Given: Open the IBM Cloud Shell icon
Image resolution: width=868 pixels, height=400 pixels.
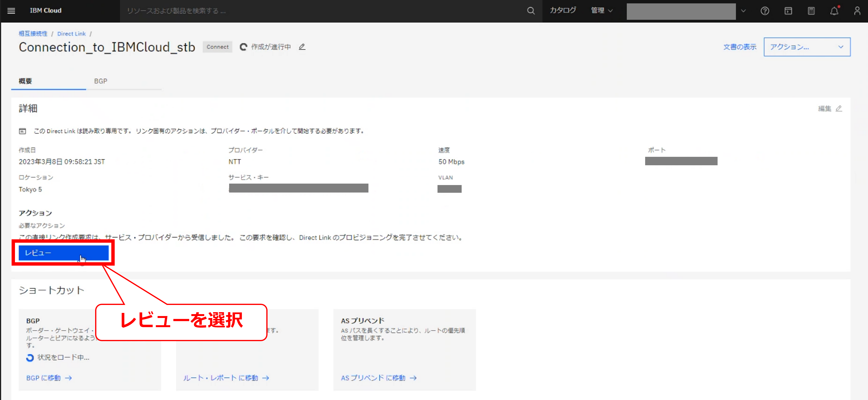Looking at the screenshot, I should pos(788,11).
